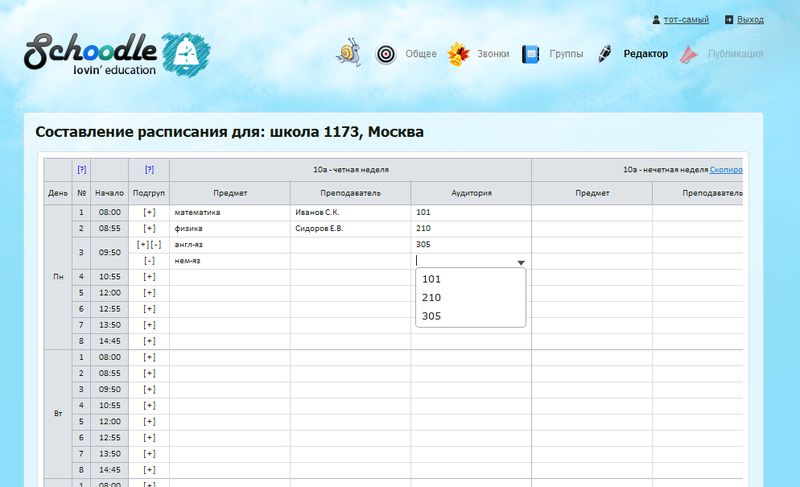Click [+] in the англ-яз row
The height and width of the screenshot is (487, 800).
143,245
